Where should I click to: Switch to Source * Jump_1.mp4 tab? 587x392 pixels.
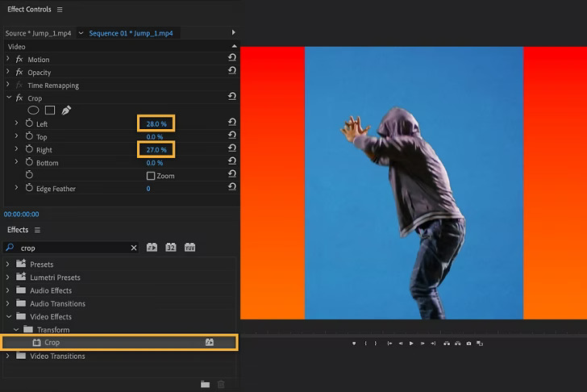[38, 33]
